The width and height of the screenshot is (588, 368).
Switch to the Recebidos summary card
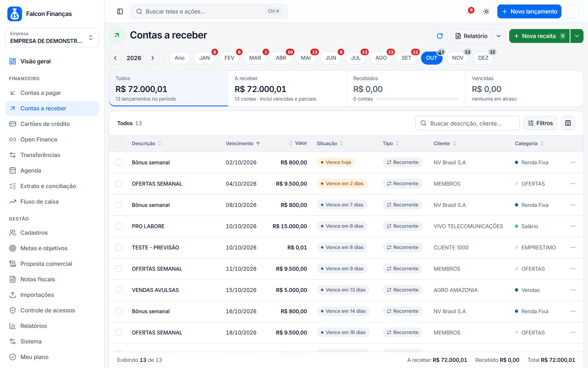[405, 89]
